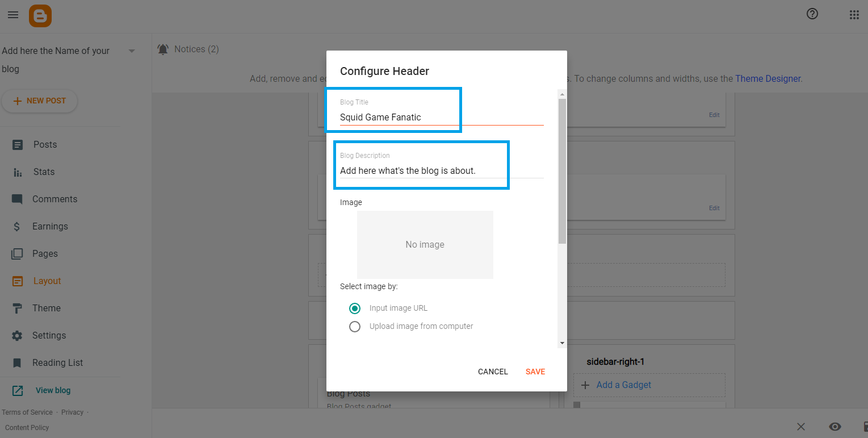868x438 pixels.
Task: Click the Notices bell icon
Action: click(x=163, y=49)
